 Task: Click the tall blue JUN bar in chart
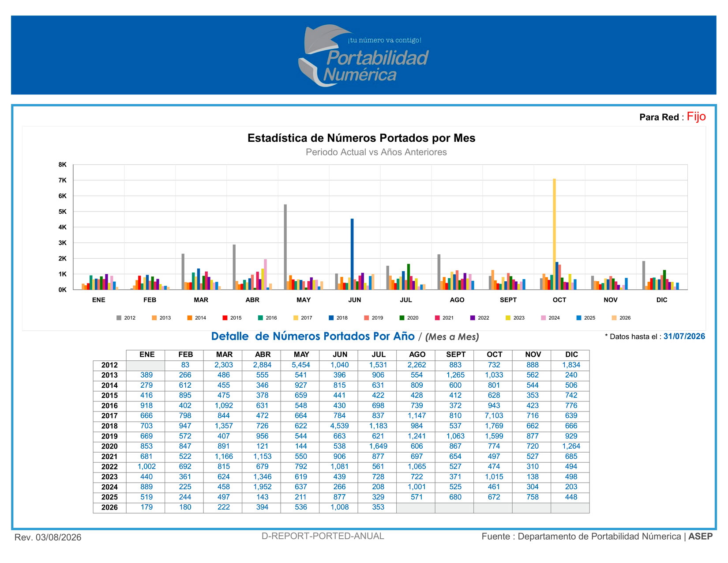pos(352,254)
